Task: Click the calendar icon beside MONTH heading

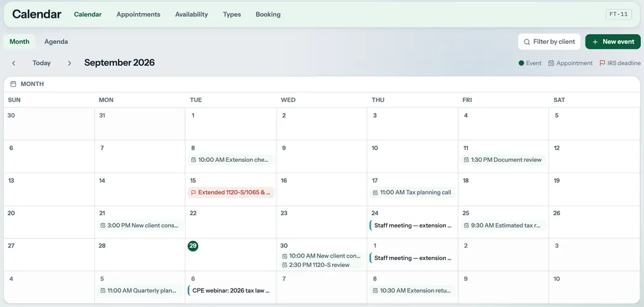Action: point(13,84)
